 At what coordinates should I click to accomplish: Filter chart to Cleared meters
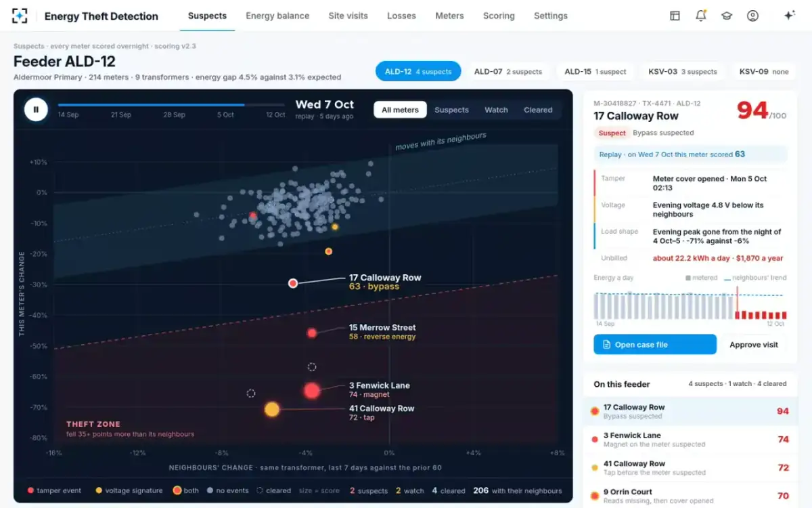click(x=538, y=110)
